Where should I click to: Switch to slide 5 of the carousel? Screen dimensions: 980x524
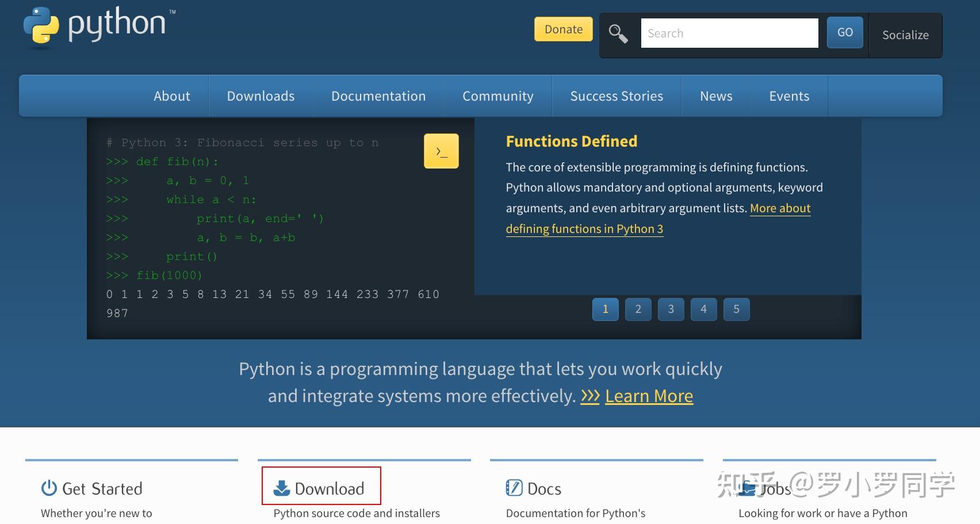tap(736, 309)
